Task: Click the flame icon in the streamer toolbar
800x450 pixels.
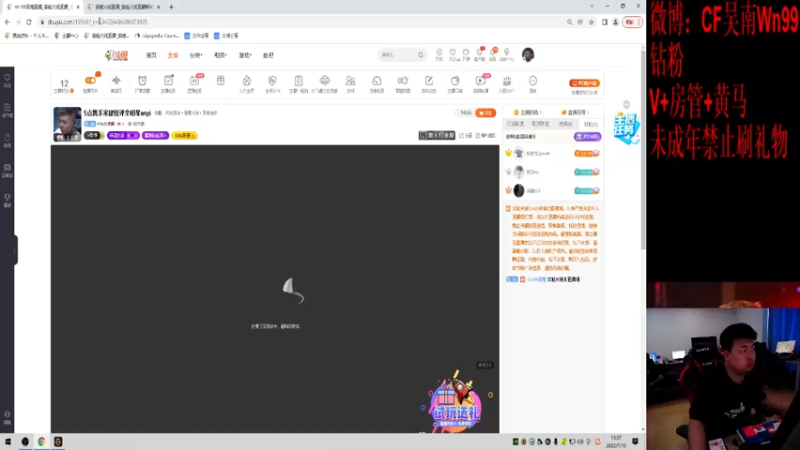Action: pos(246,81)
